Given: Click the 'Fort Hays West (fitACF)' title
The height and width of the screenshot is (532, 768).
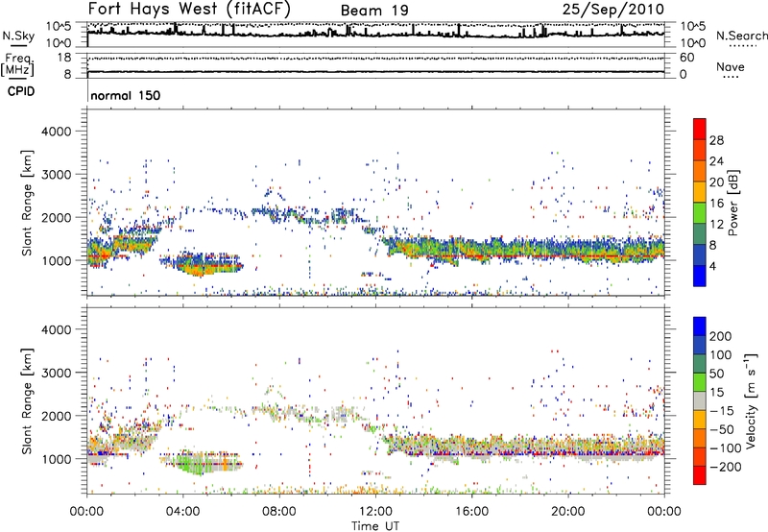Looking at the screenshot, I should (189, 9).
